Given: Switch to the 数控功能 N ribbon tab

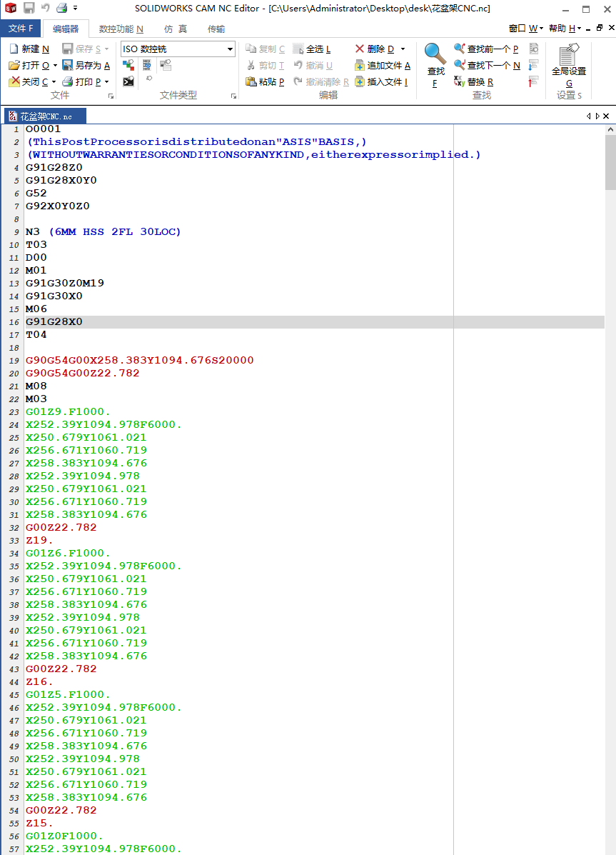Looking at the screenshot, I should click(x=121, y=29).
